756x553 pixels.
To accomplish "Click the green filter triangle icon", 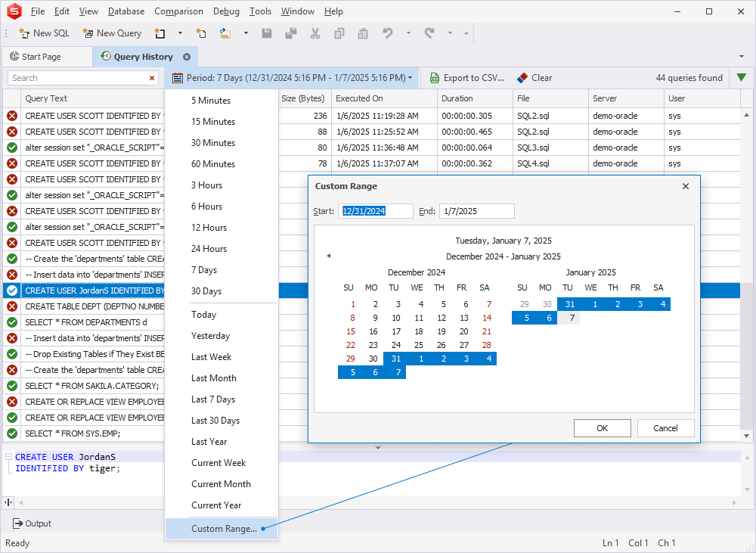I will [742, 78].
